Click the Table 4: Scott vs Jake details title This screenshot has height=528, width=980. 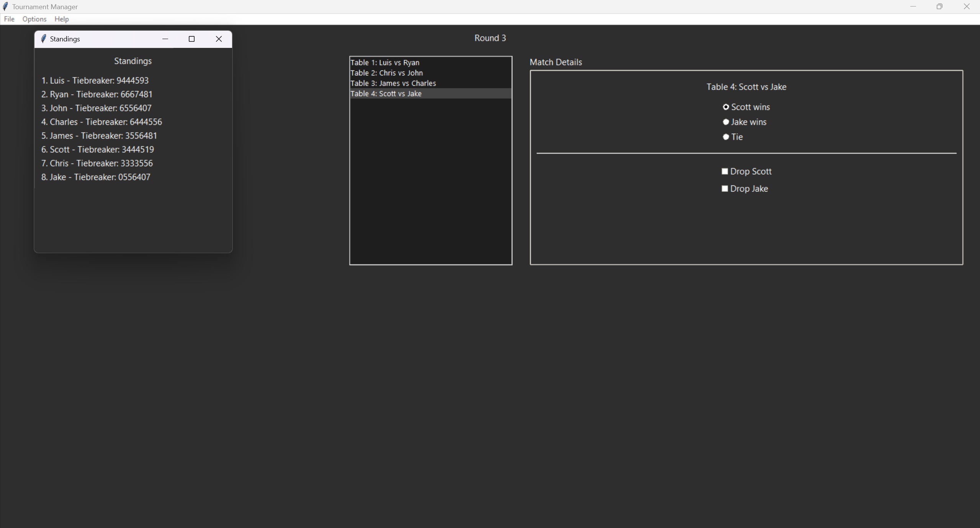pyautogui.click(x=746, y=87)
